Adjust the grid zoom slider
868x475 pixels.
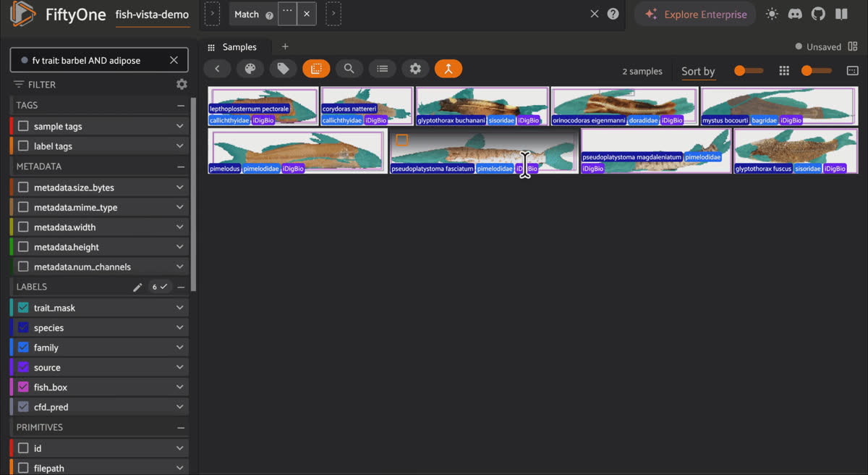(817, 71)
